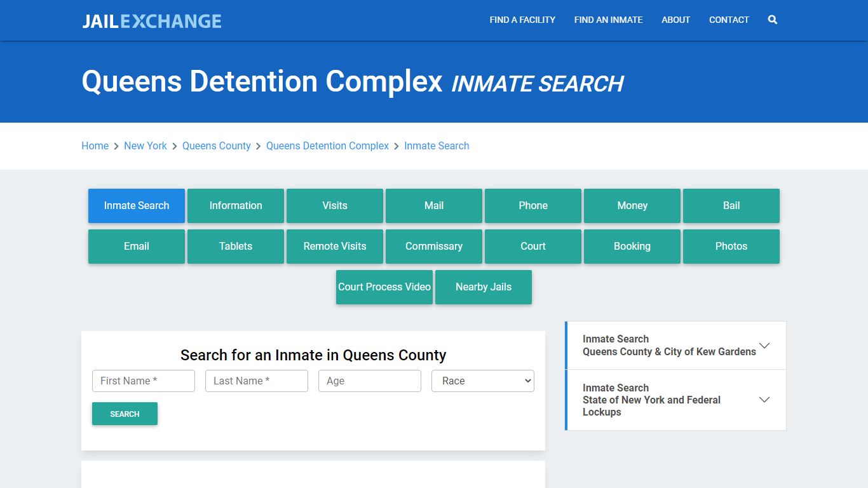Focus the Age input field
This screenshot has height=488, width=868.
point(370,381)
